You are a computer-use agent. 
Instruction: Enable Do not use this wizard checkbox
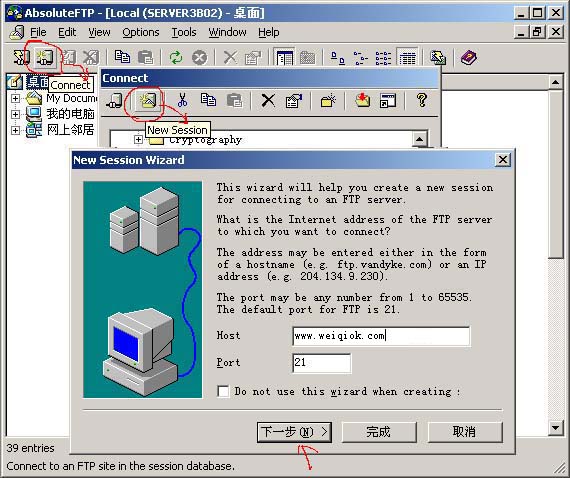223,392
